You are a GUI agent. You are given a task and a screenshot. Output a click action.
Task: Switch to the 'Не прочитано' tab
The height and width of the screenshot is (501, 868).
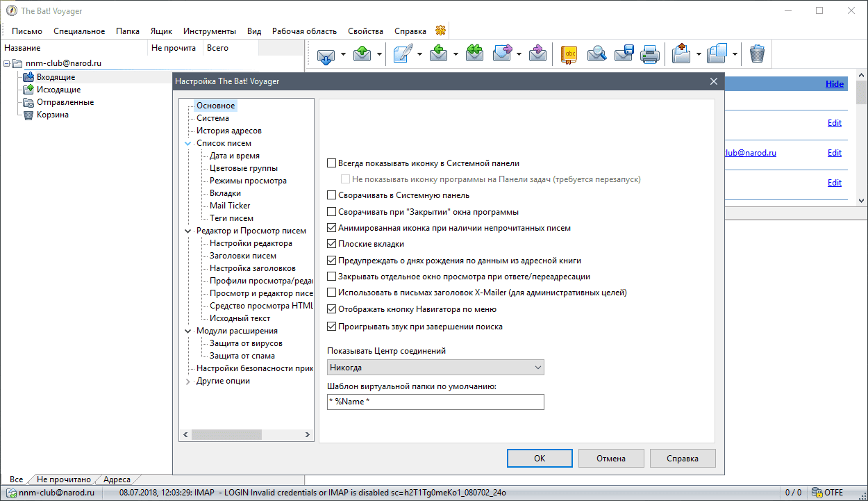click(63, 479)
